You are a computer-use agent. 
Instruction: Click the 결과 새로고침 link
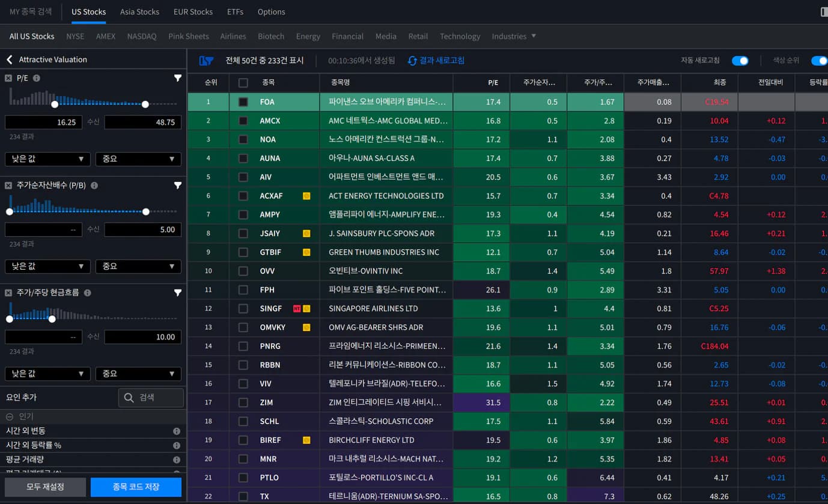click(442, 61)
